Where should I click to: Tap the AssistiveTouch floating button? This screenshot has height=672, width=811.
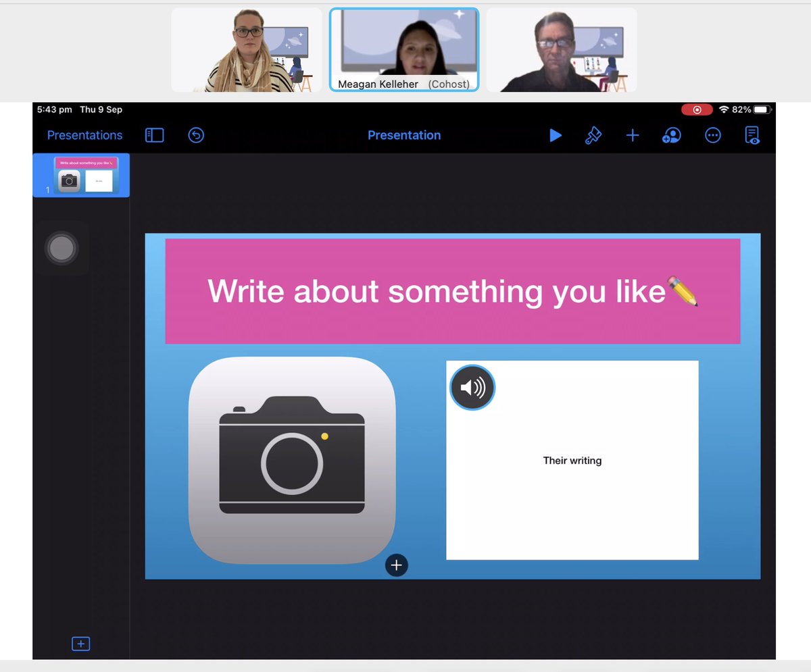(x=62, y=248)
